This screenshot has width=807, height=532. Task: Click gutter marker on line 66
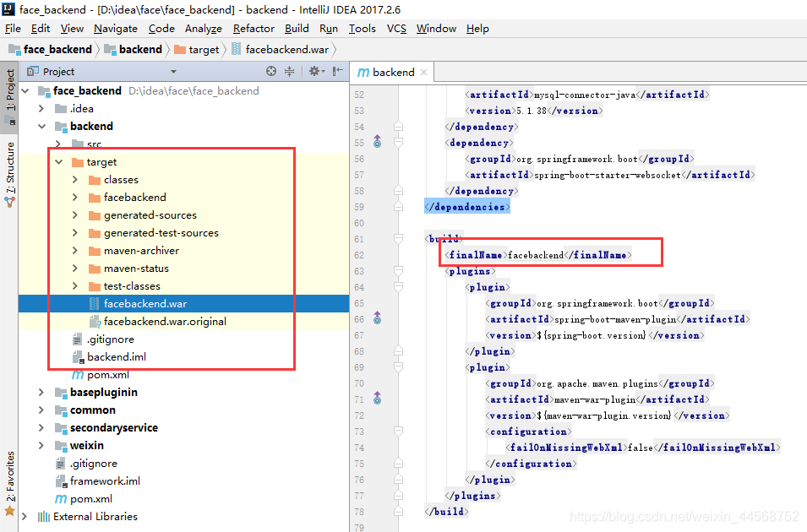377,318
